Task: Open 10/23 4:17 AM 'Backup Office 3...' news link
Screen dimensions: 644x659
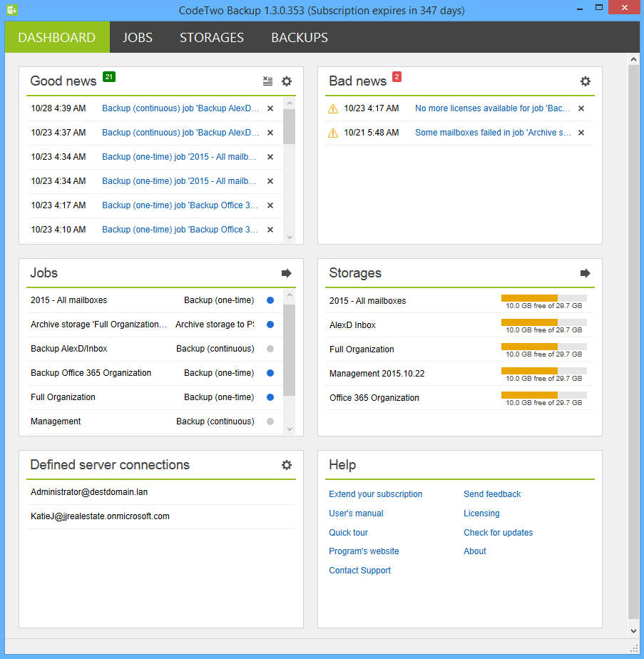Action: (x=180, y=205)
